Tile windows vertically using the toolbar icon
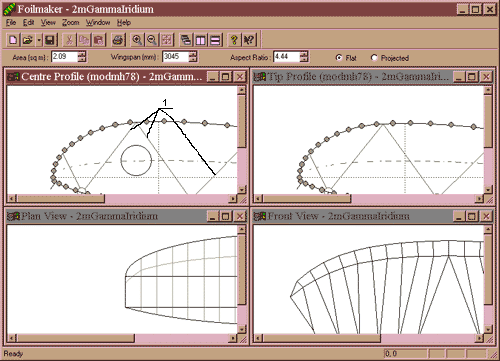The image size is (500, 361). pyautogui.click(x=201, y=40)
